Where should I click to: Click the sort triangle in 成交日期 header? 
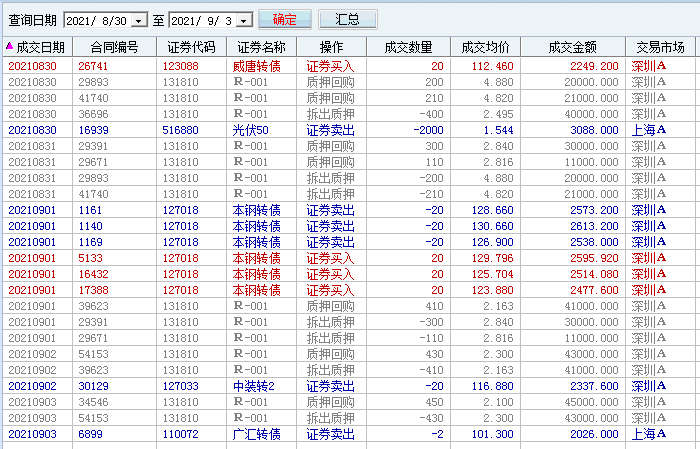[9, 46]
